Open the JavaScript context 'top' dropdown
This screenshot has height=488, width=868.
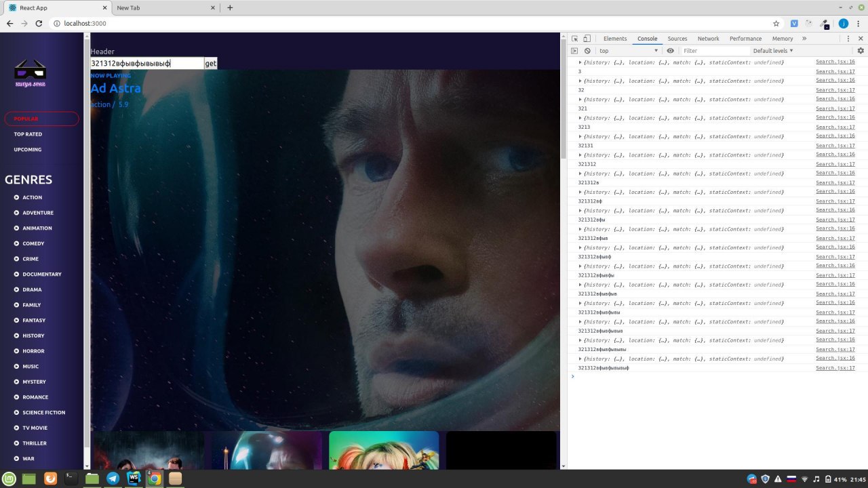tap(629, 51)
